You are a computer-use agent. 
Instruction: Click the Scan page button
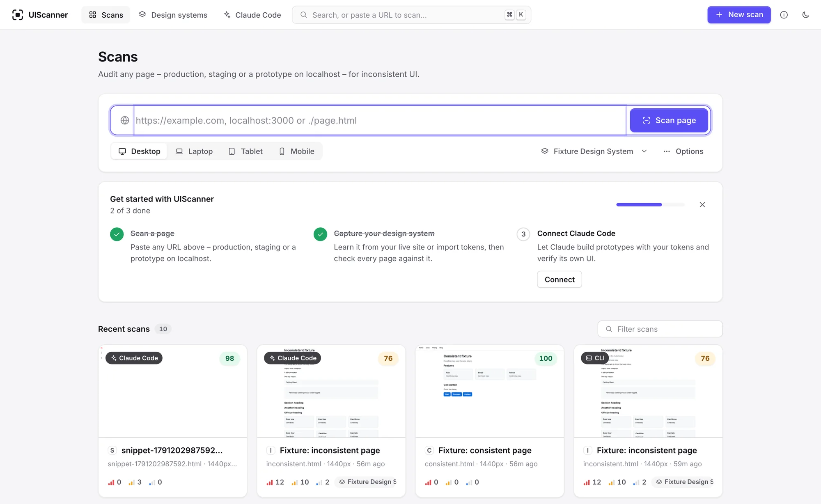(669, 120)
